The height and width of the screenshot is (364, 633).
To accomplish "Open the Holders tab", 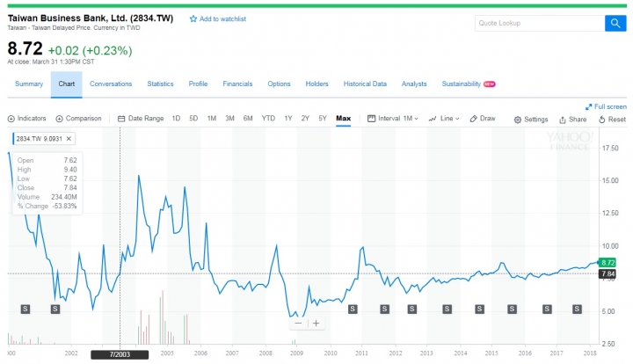I will click(x=316, y=84).
